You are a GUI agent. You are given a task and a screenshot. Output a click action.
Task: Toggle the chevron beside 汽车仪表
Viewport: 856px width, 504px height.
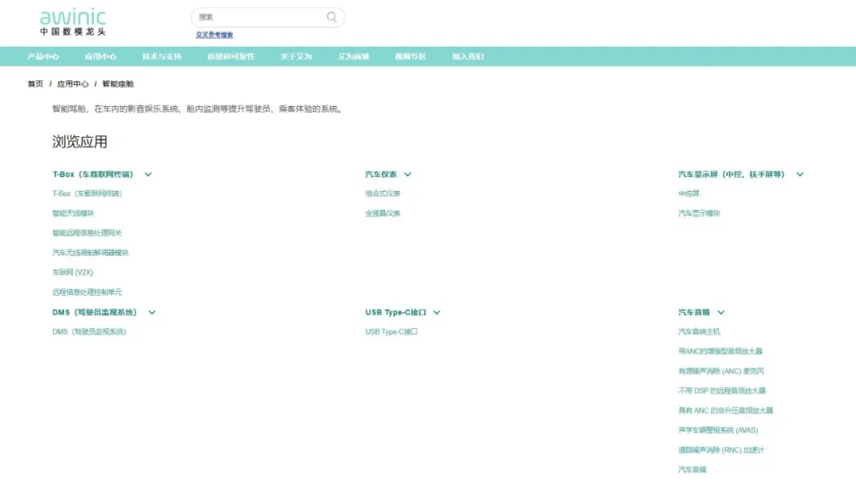(407, 174)
